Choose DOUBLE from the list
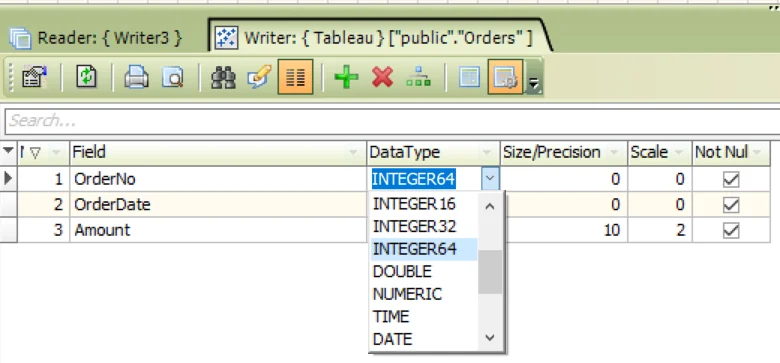Image resolution: width=780 pixels, height=363 pixels. pos(423,272)
